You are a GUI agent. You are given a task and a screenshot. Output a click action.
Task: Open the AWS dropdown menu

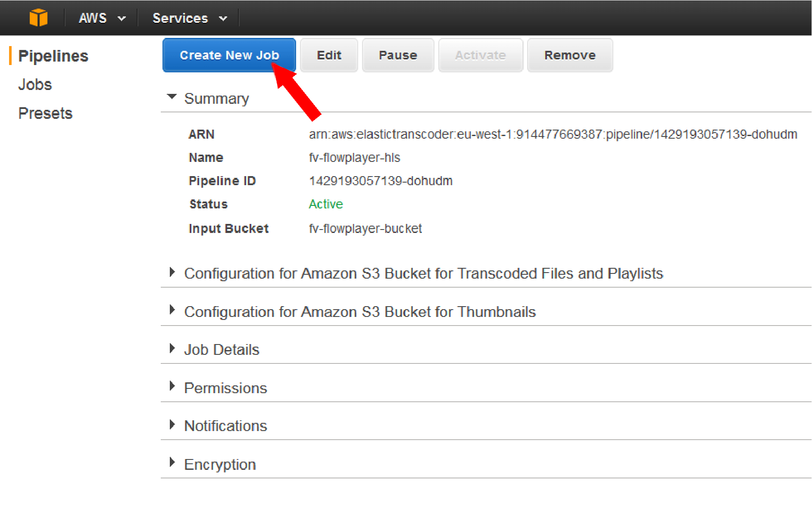click(x=102, y=18)
